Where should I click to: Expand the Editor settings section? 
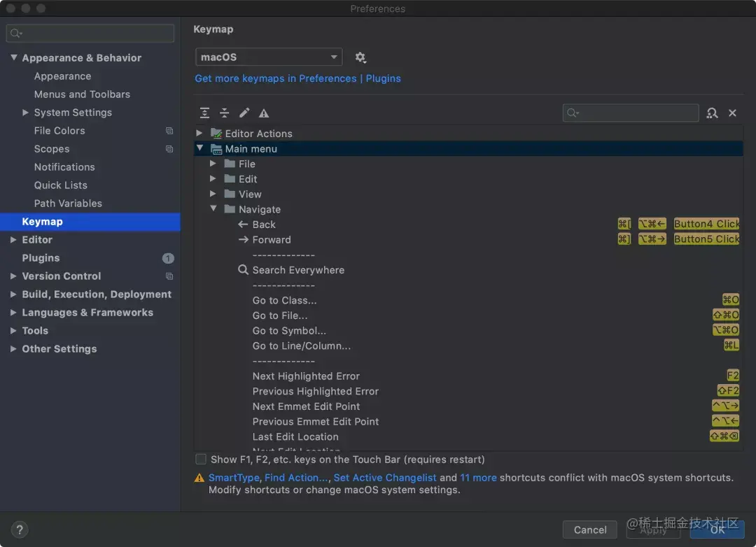point(13,239)
